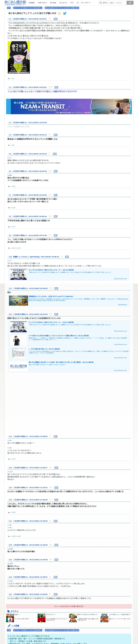The height and width of the screenshot is (644, 138).
Task: Follow reply link >>6 under post 4
Action: pyautogui.click(x=13, y=145)
